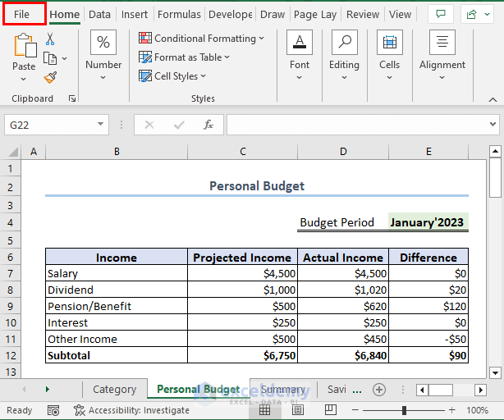Click the January'2023 budget period cell
Image resolution: width=504 pixels, height=420 pixels.
coord(428,222)
